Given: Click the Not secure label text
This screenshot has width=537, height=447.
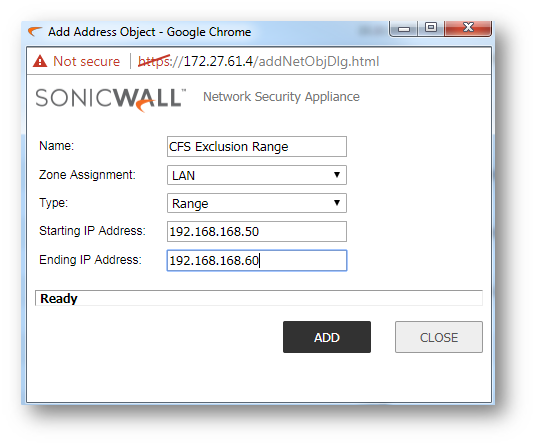Looking at the screenshot, I should tap(87, 62).
